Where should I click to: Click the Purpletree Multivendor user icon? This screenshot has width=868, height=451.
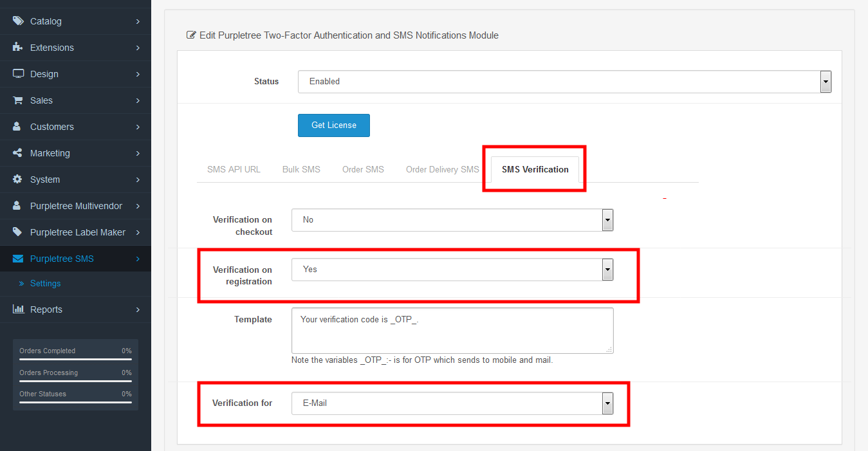[x=17, y=206]
